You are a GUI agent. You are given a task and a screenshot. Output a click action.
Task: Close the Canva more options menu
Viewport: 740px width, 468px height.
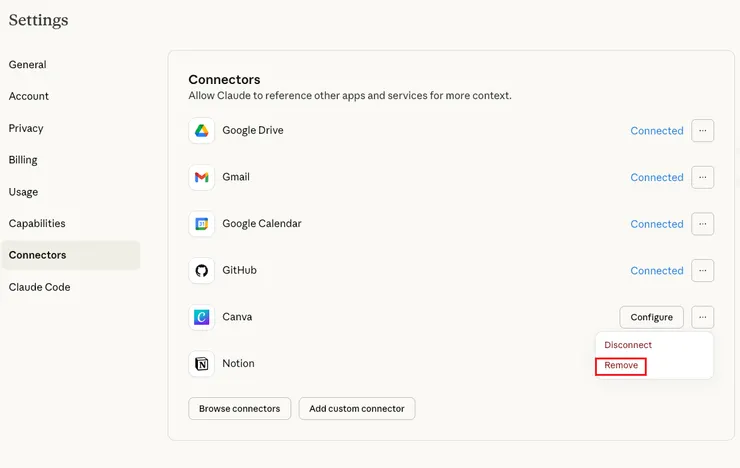(702, 317)
